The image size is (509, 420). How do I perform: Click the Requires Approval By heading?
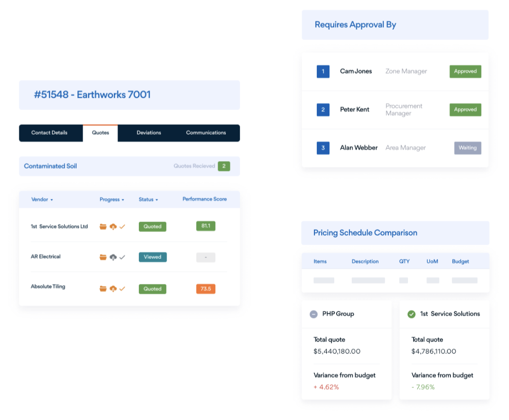click(x=356, y=25)
